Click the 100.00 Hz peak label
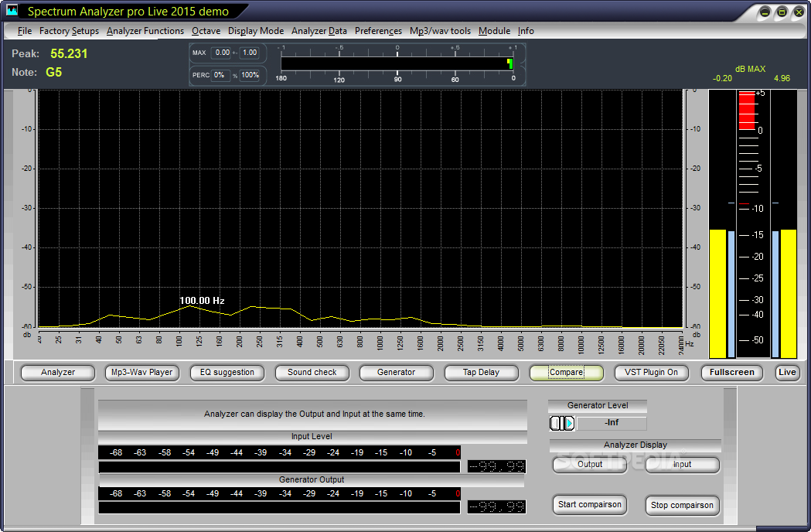The image size is (811, 532). [202, 301]
